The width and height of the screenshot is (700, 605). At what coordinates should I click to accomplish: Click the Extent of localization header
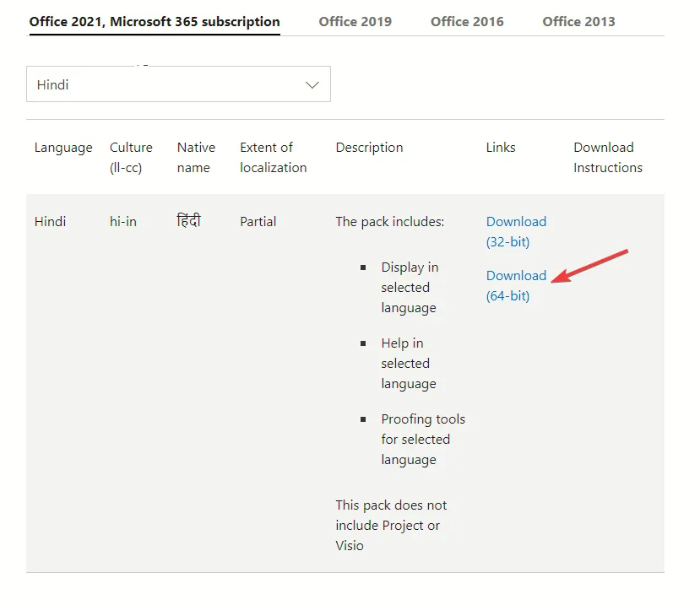[x=274, y=157]
